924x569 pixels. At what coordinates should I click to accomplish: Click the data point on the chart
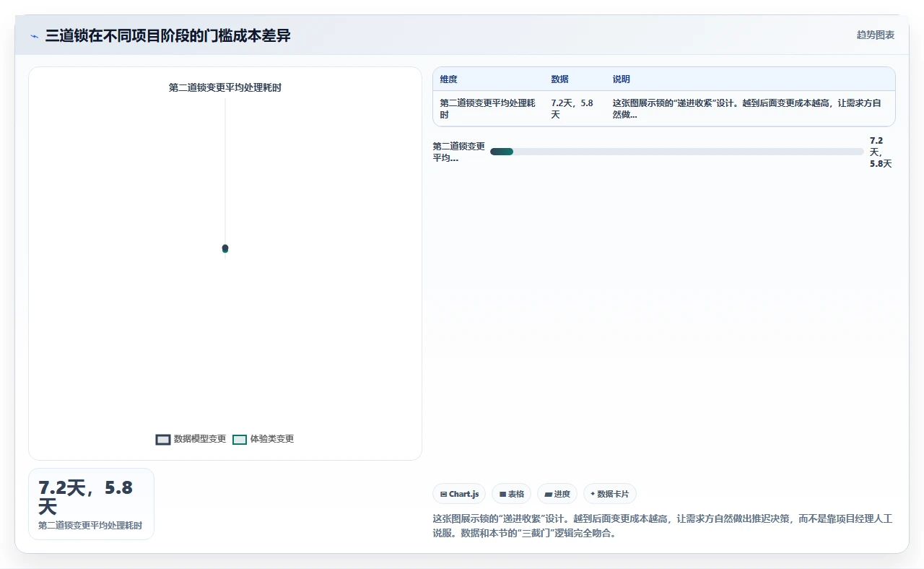coord(225,248)
